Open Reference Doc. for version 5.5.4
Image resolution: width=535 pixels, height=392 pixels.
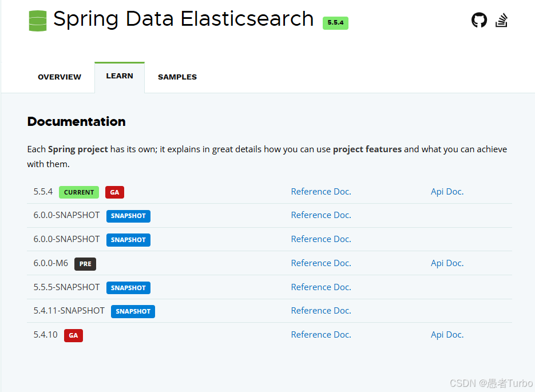(321, 192)
